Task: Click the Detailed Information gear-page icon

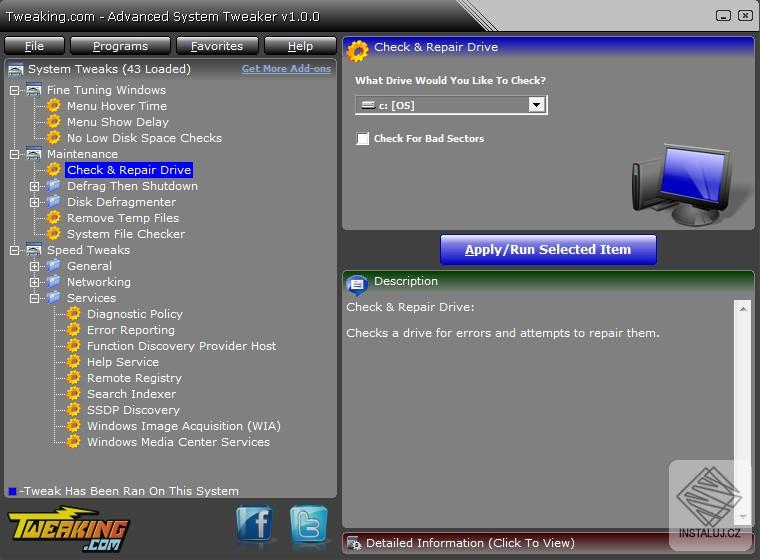Action: click(x=354, y=543)
